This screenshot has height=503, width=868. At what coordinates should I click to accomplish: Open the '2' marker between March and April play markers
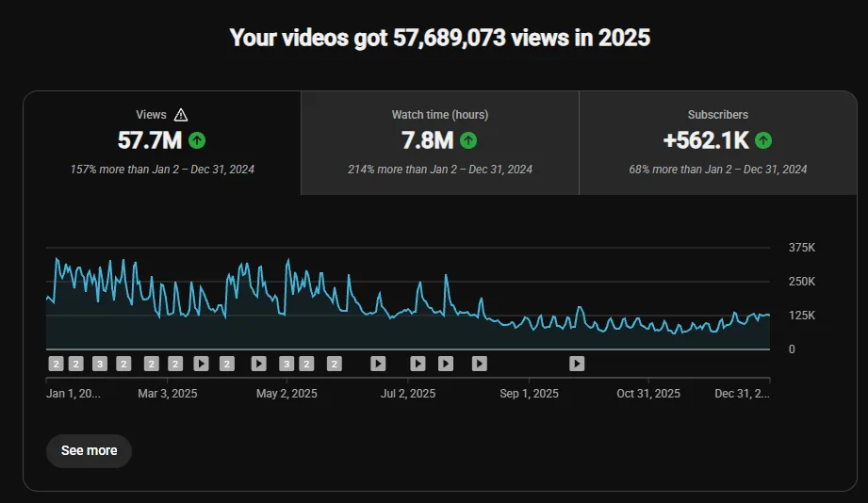tap(227, 364)
